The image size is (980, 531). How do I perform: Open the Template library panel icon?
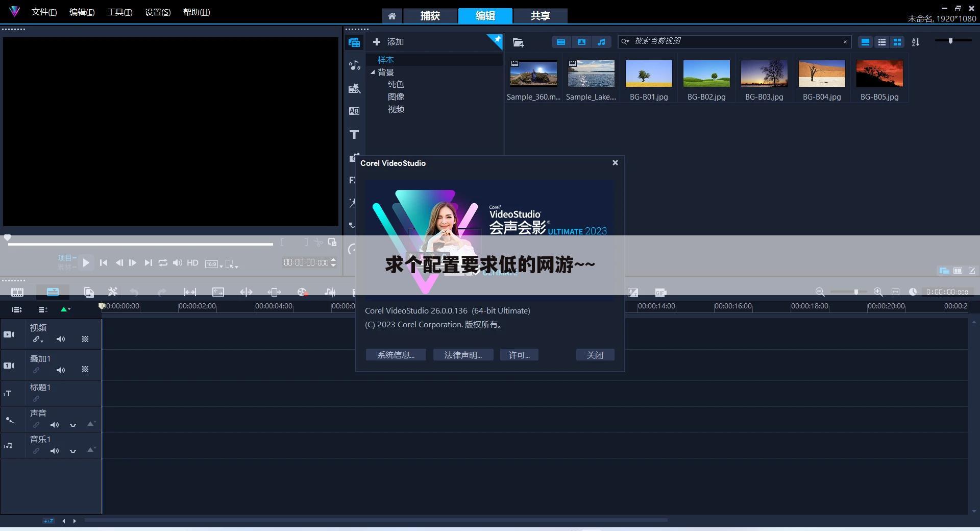(x=354, y=88)
